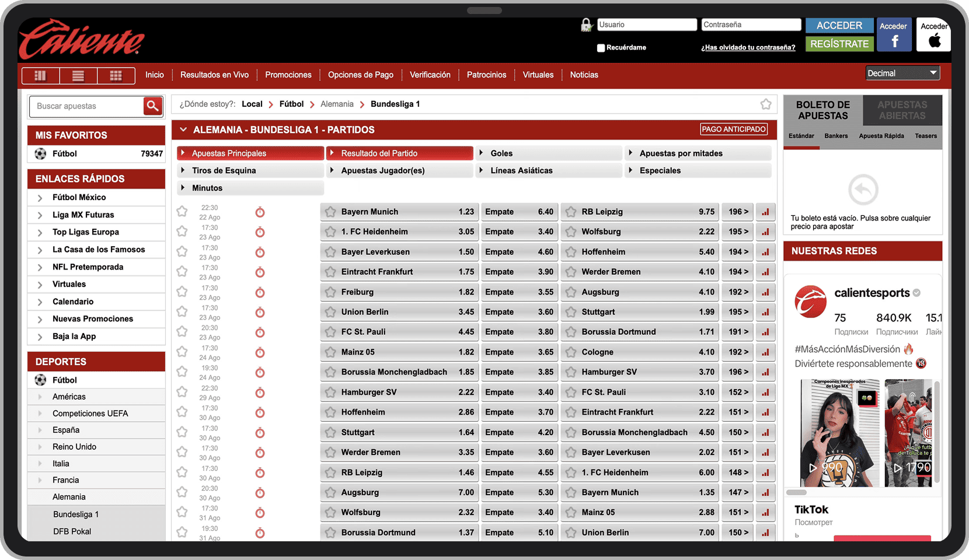Viewport: 969px width, 560px height.
Task: Open the Decimal odds format dropdown
Action: [902, 73]
